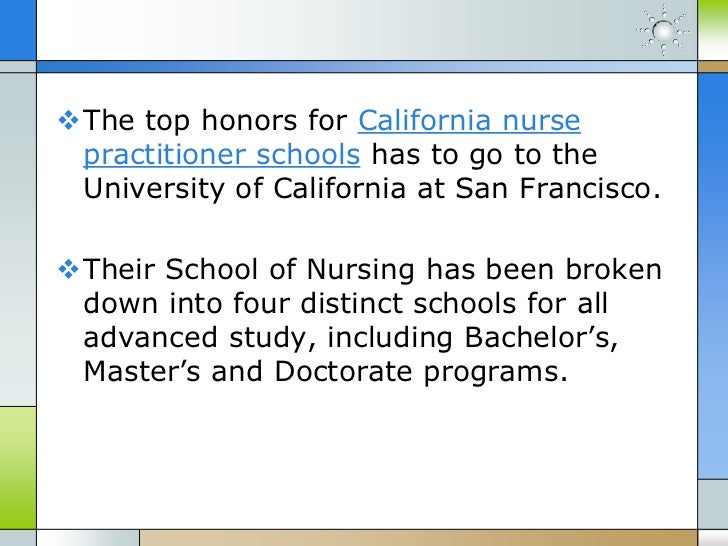Image resolution: width=728 pixels, height=546 pixels.
Task: Click the green block in the upper-right corner
Action: 713,30
